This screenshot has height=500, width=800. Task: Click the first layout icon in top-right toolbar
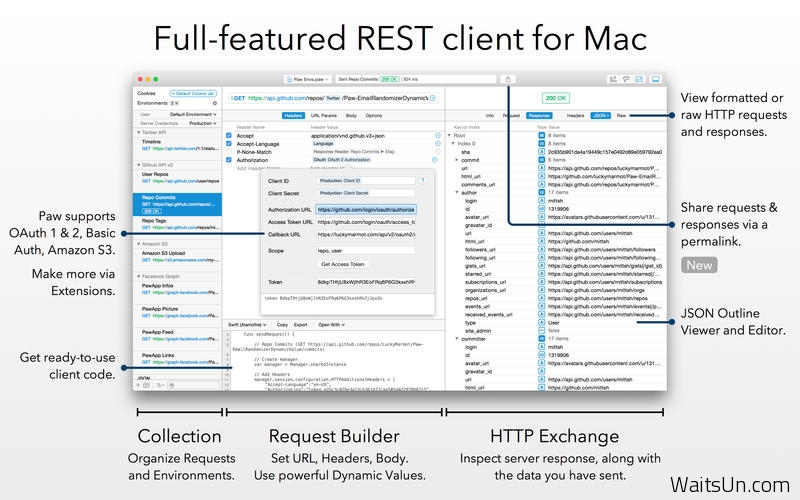[x=613, y=79]
